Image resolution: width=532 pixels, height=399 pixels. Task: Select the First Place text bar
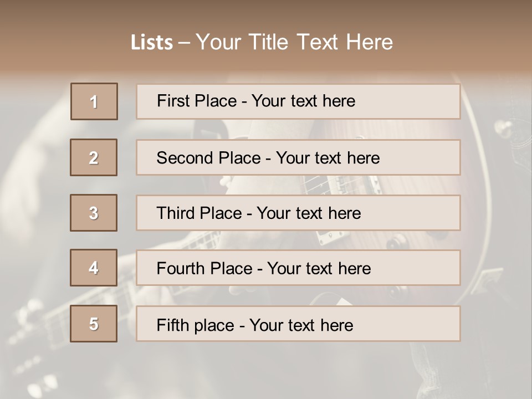coord(298,101)
